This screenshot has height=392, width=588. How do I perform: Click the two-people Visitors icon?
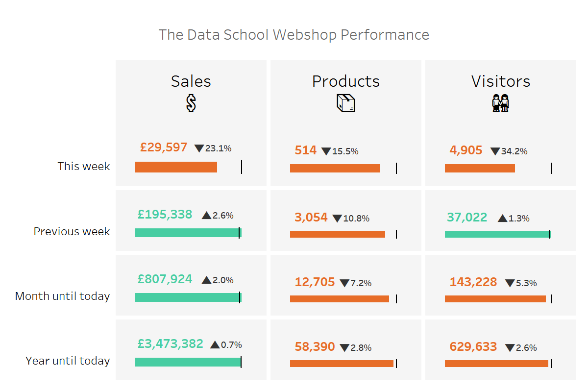[x=500, y=103]
